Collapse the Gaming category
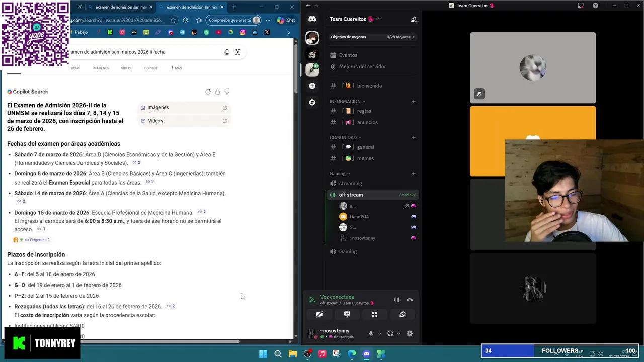The height and width of the screenshot is (362, 644). pos(340,174)
